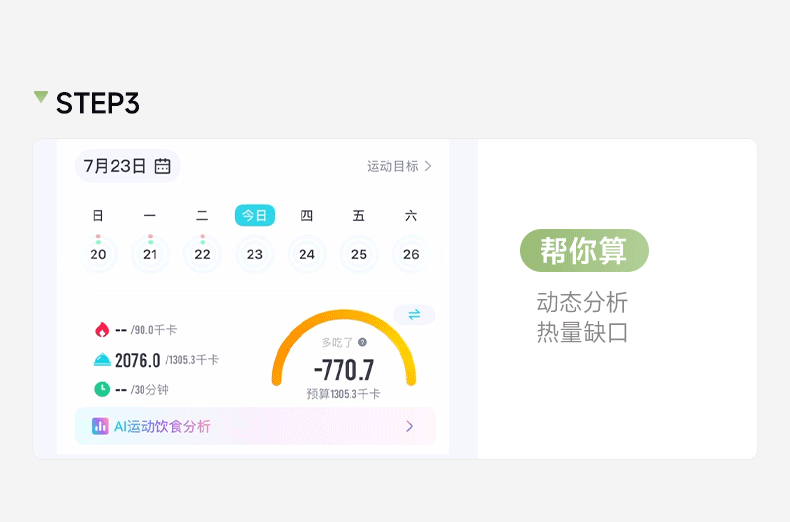Select the 今日 day tab
This screenshot has height=522, width=790.
click(255, 215)
